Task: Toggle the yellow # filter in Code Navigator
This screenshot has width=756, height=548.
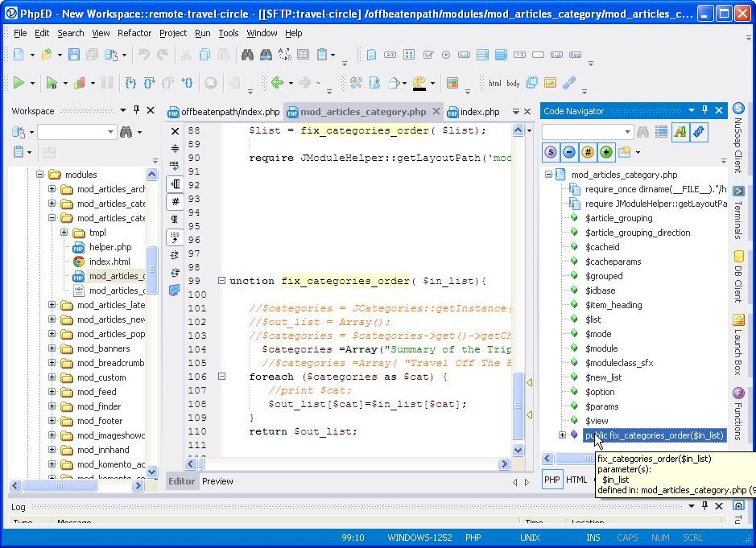Action: 588,152
